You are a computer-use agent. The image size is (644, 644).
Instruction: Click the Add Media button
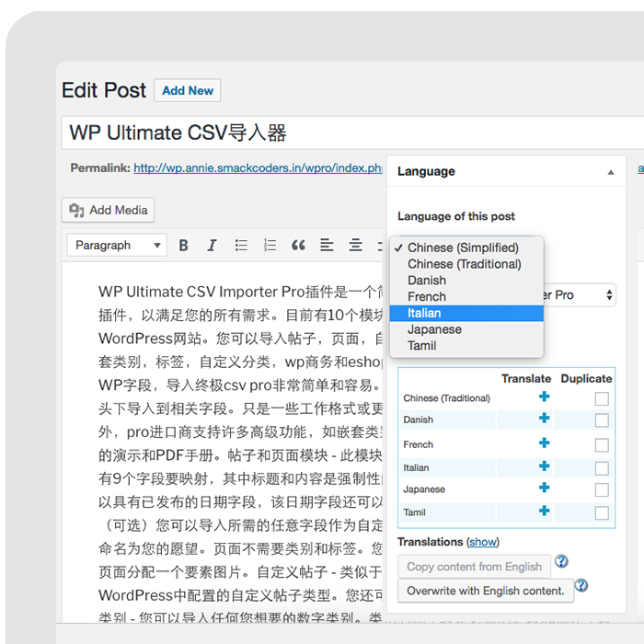pyautogui.click(x=108, y=210)
